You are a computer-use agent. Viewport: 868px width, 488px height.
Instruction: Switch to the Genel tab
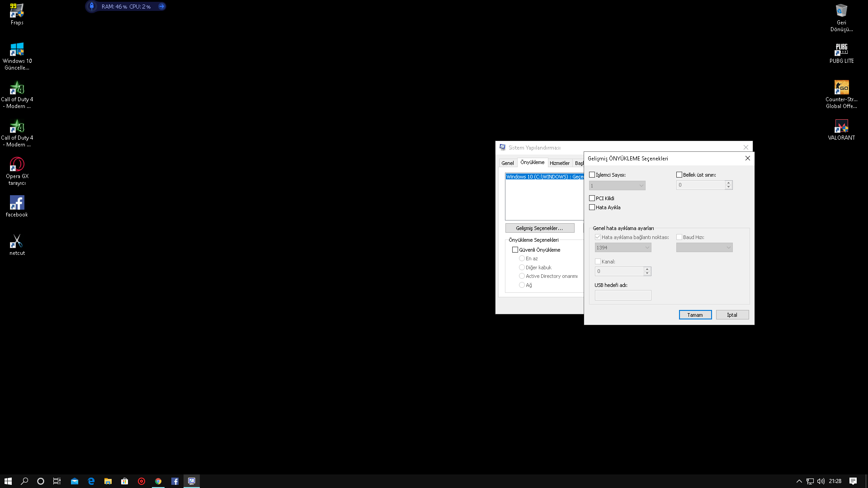click(507, 163)
